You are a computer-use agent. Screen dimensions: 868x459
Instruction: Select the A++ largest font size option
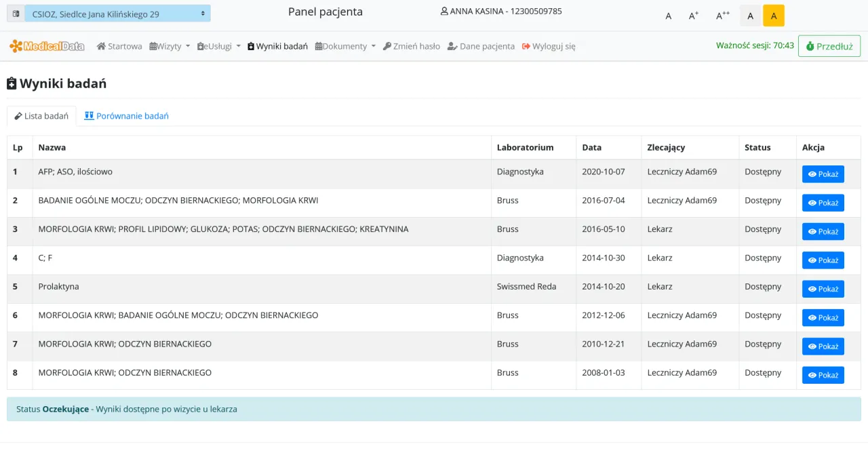pyautogui.click(x=722, y=15)
